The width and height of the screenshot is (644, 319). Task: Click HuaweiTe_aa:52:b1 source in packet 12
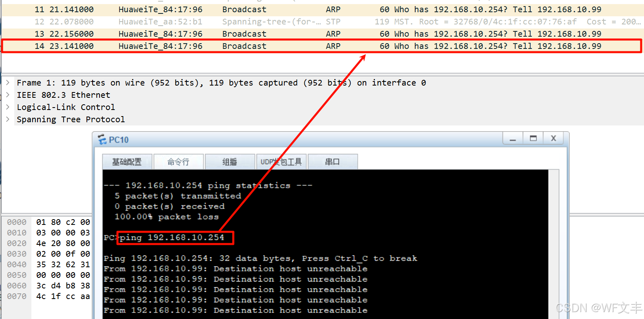click(160, 22)
